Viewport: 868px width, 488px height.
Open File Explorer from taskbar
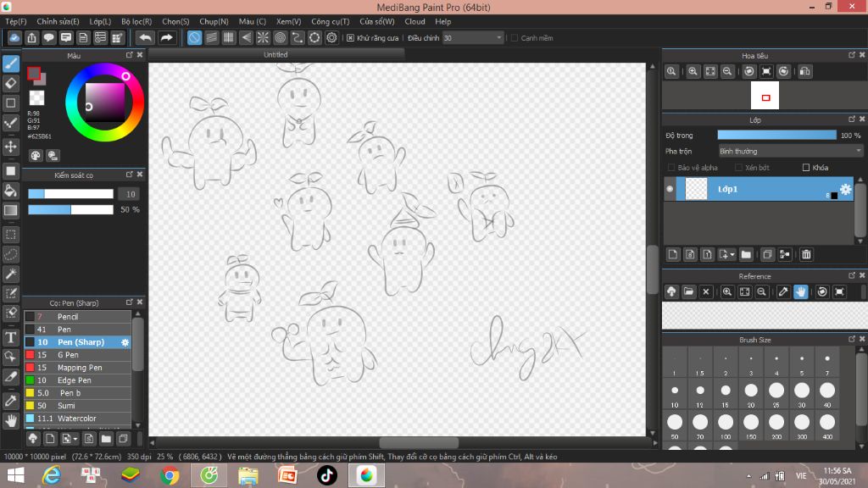[x=248, y=475]
